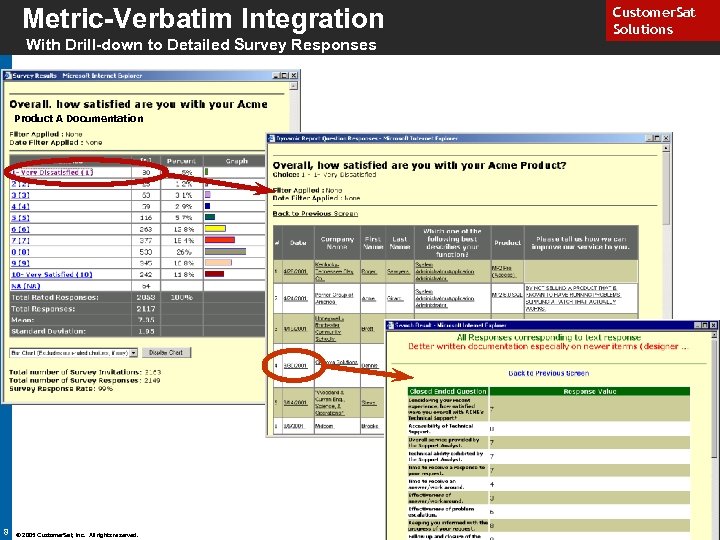The image size is (720, 540).
Task: Click the 'Company Name' column header
Action: coord(337,243)
